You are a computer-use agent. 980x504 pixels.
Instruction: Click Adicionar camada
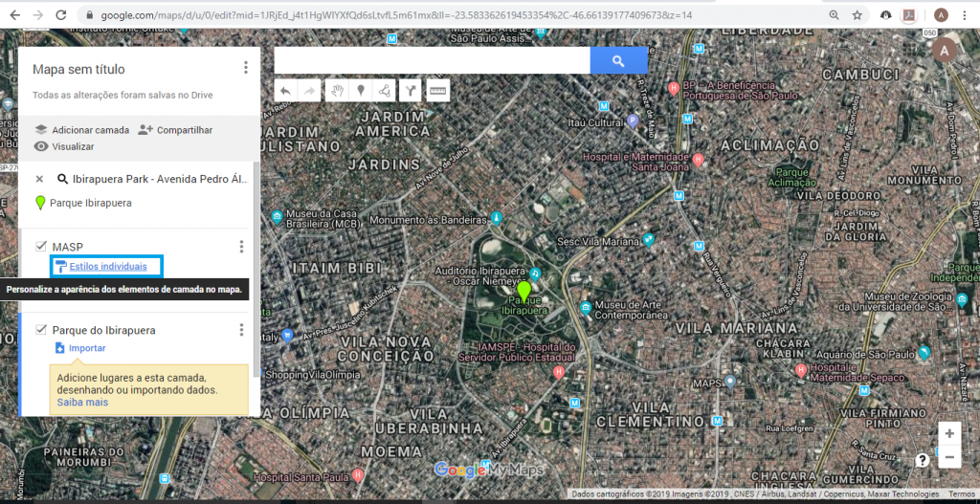point(82,130)
